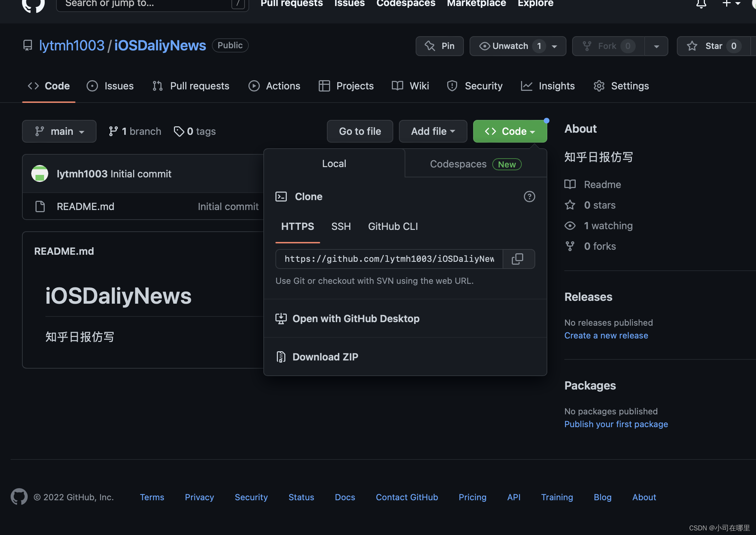
Task: Select the HTTPS clone option
Action: pos(297,226)
